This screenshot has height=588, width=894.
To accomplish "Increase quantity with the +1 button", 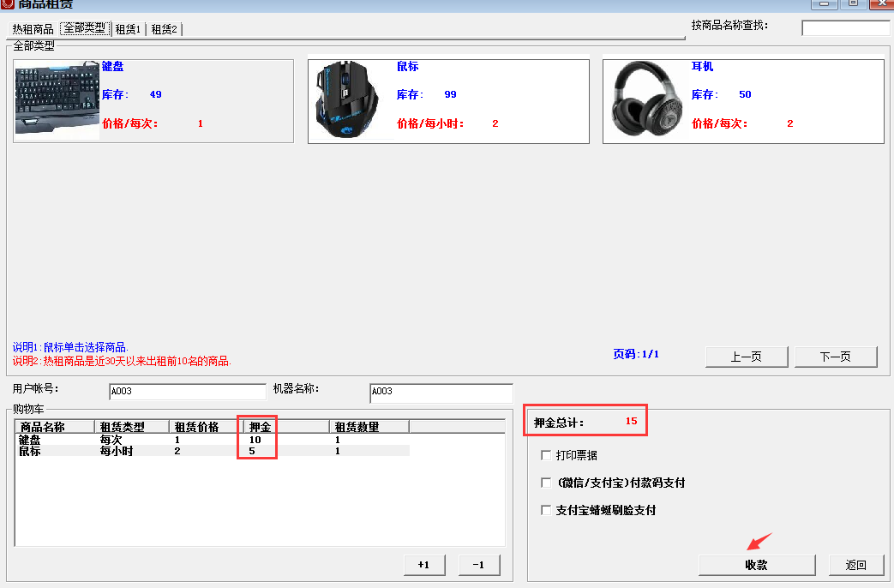I will [x=423, y=565].
